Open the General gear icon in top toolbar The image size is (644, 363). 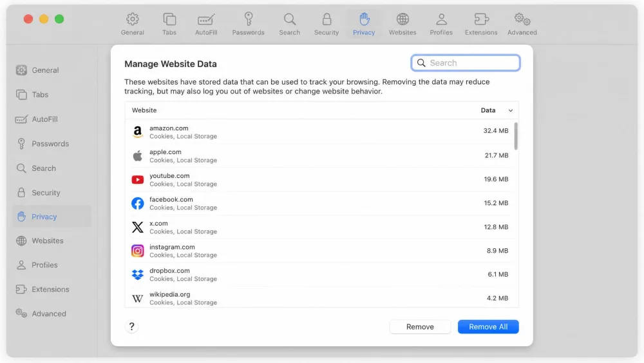(x=132, y=19)
